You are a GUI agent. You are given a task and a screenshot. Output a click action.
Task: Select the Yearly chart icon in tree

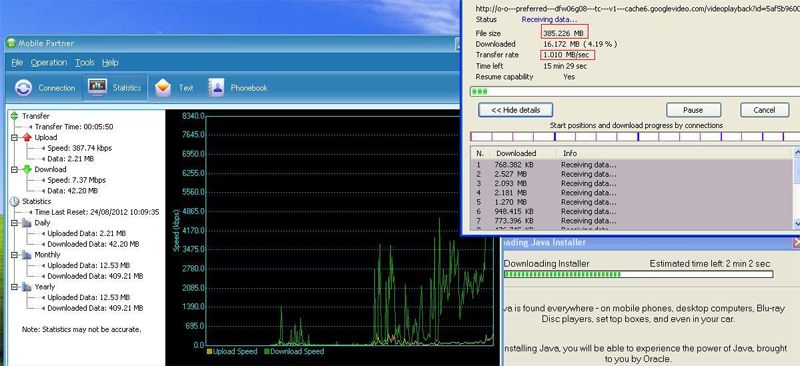[x=27, y=287]
